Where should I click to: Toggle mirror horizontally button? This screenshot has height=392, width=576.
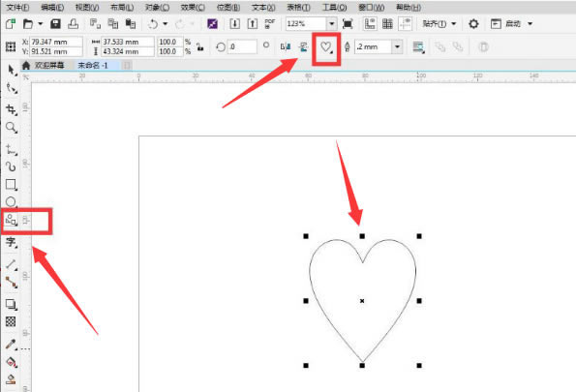click(x=285, y=46)
